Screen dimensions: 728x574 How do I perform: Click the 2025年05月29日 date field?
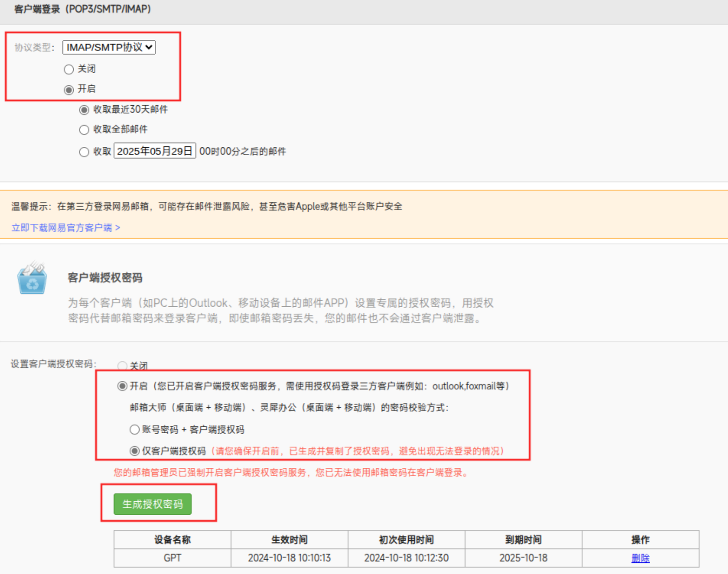155,151
